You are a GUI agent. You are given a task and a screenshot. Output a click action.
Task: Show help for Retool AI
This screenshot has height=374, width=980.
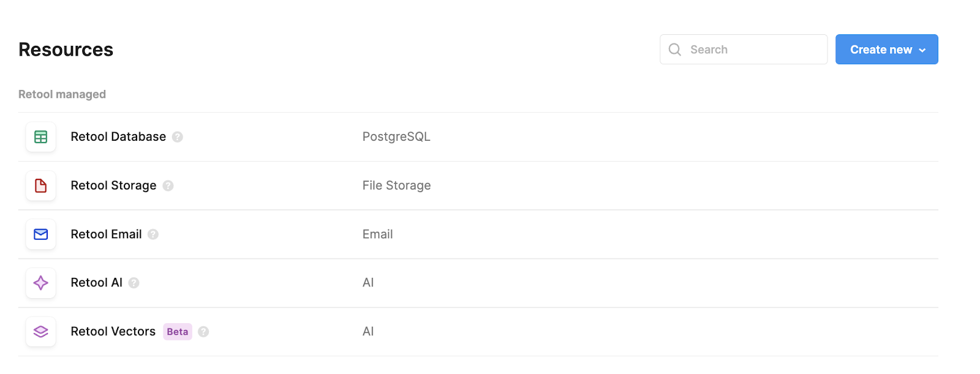tap(134, 283)
